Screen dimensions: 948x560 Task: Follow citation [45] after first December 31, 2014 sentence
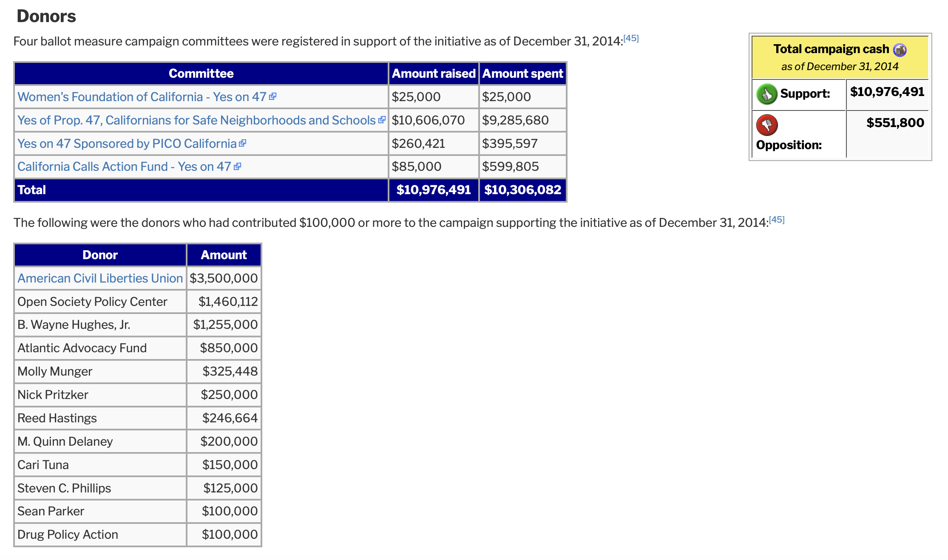tap(631, 38)
